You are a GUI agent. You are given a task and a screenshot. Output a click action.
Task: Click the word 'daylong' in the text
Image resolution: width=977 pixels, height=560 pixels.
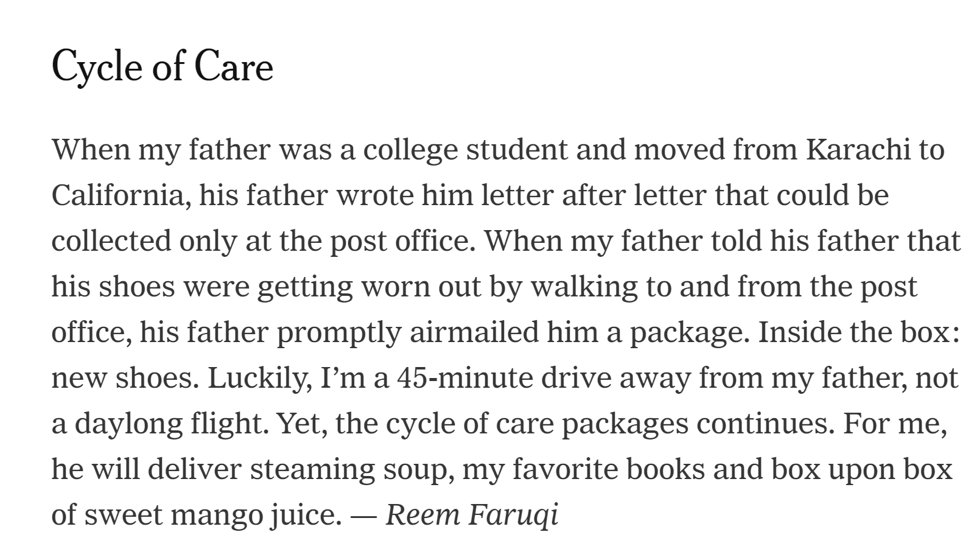tap(128, 424)
